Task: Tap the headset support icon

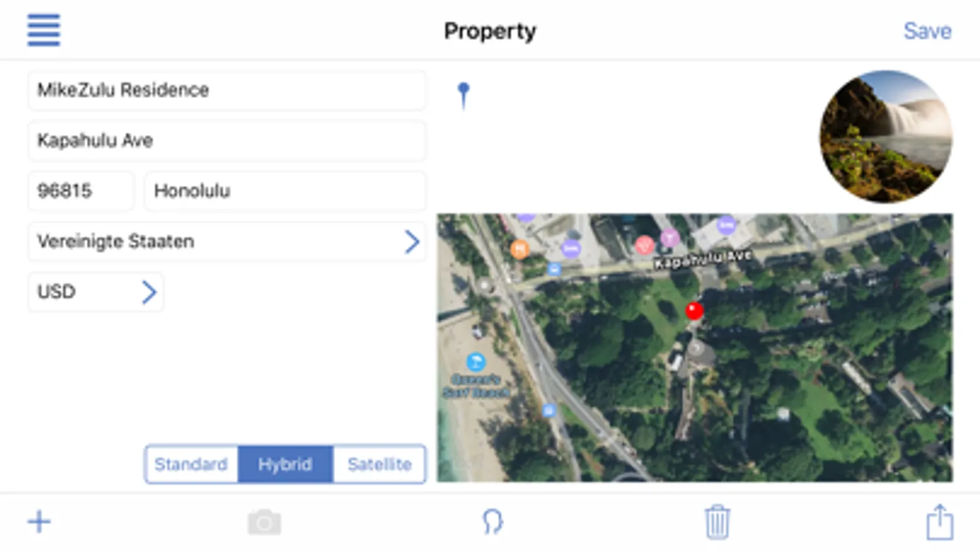Action: point(492,522)
